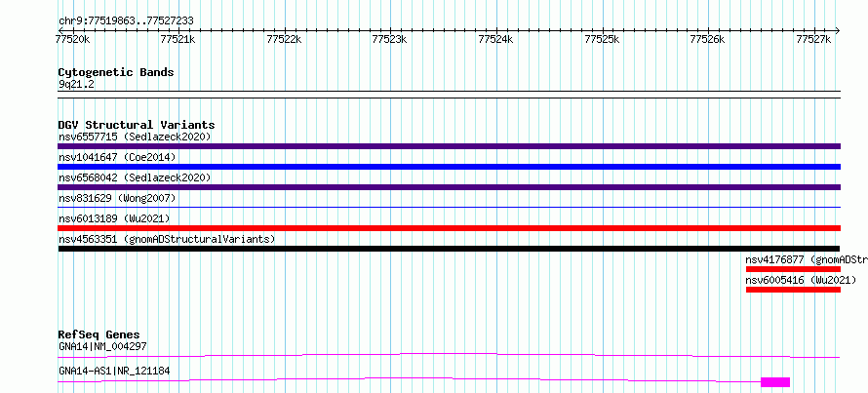Click the Cytogenetic Bands track heading

coord(116,72)
